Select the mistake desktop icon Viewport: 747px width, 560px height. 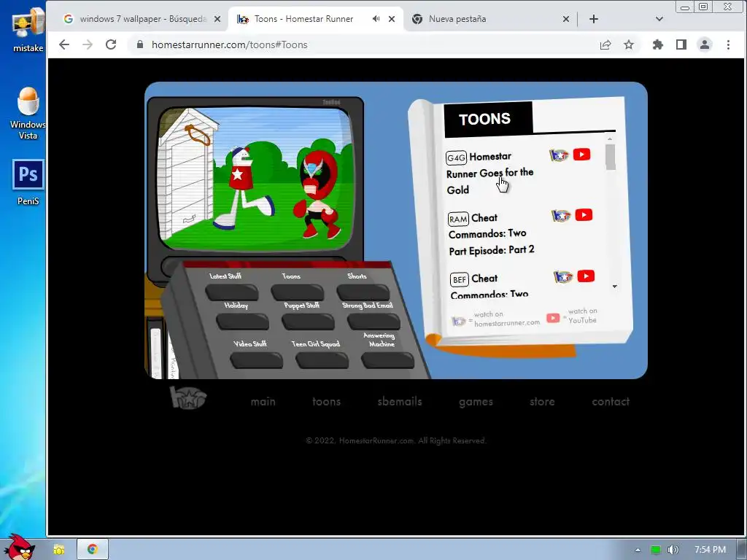[28, 29]
